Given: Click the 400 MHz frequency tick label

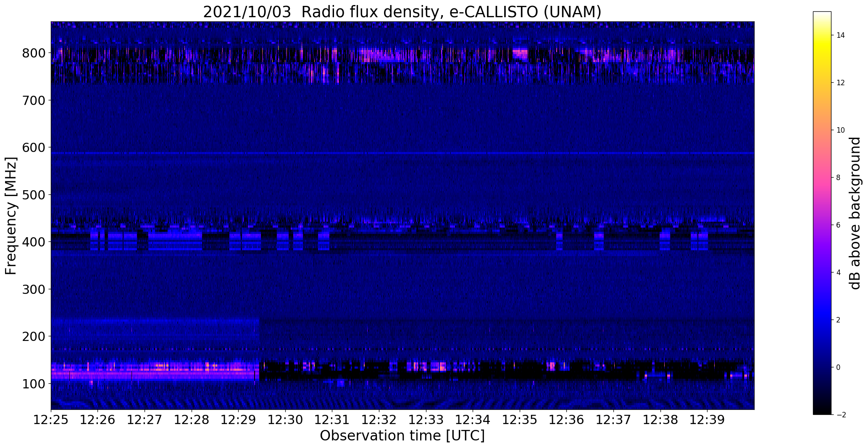Looking at the screenshot, I should pyautogui.click(x=33, y=242).
